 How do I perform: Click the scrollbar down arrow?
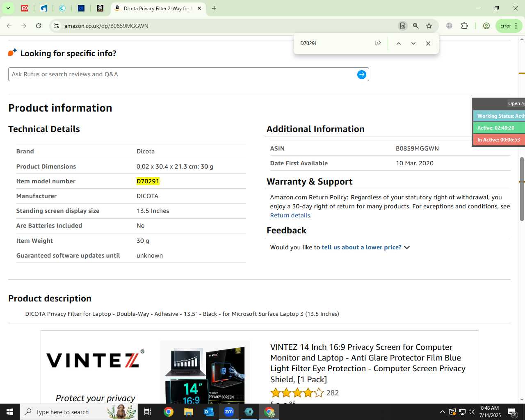pyautogui.click(x=522, y=400)
